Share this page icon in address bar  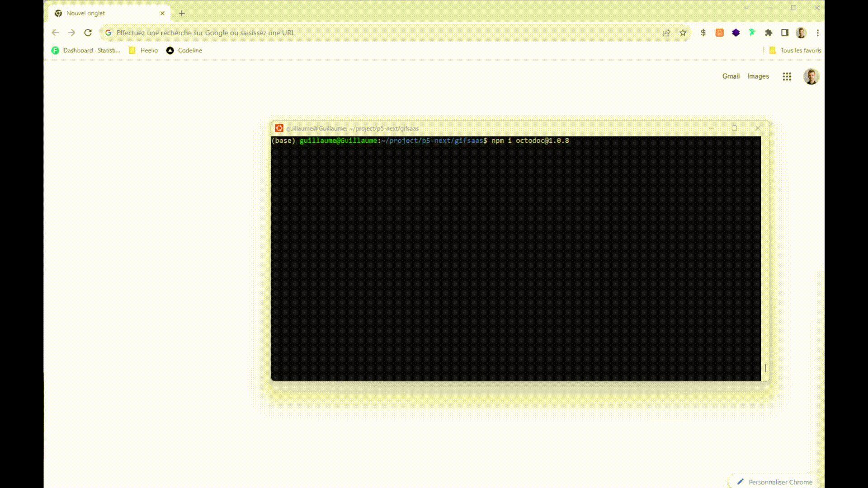(666, 33)
